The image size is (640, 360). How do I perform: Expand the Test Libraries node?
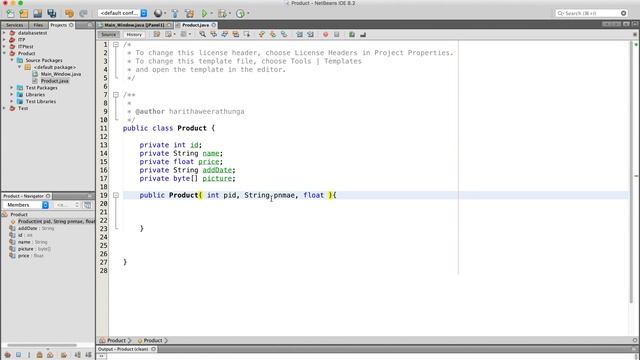click(12, 101)
